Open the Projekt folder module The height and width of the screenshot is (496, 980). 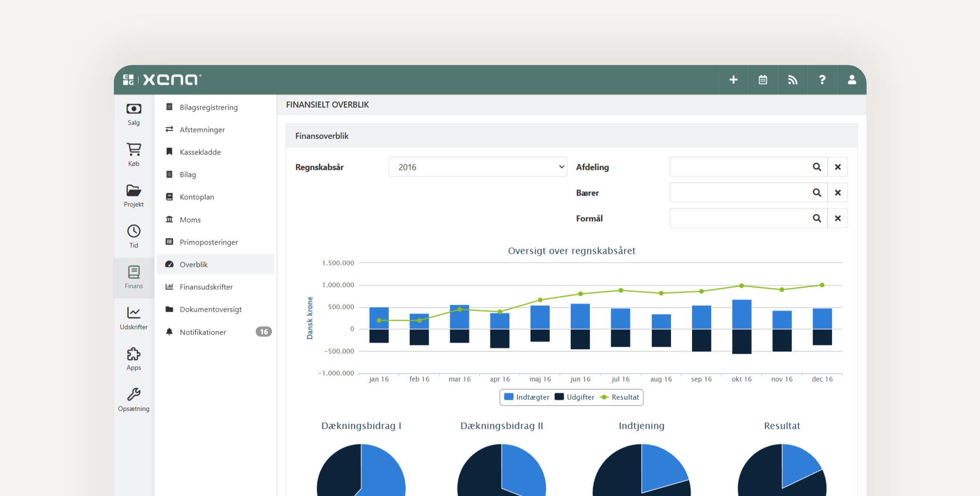[134, 196]
